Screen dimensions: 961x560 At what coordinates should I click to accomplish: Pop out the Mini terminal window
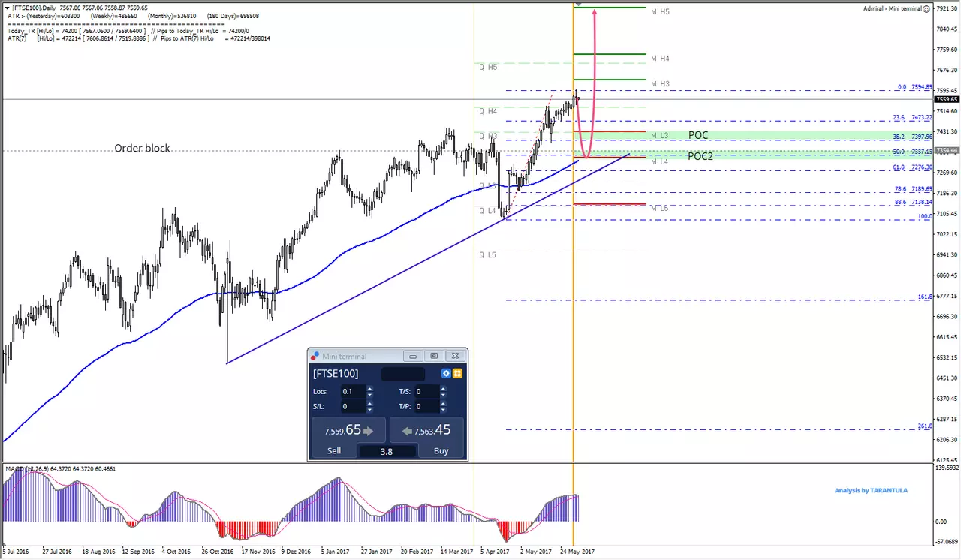click(x=434, y=356)
